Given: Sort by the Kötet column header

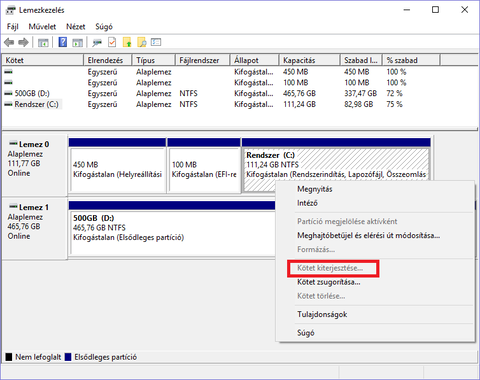Looking at the screenshot, I should click(43, 60).
